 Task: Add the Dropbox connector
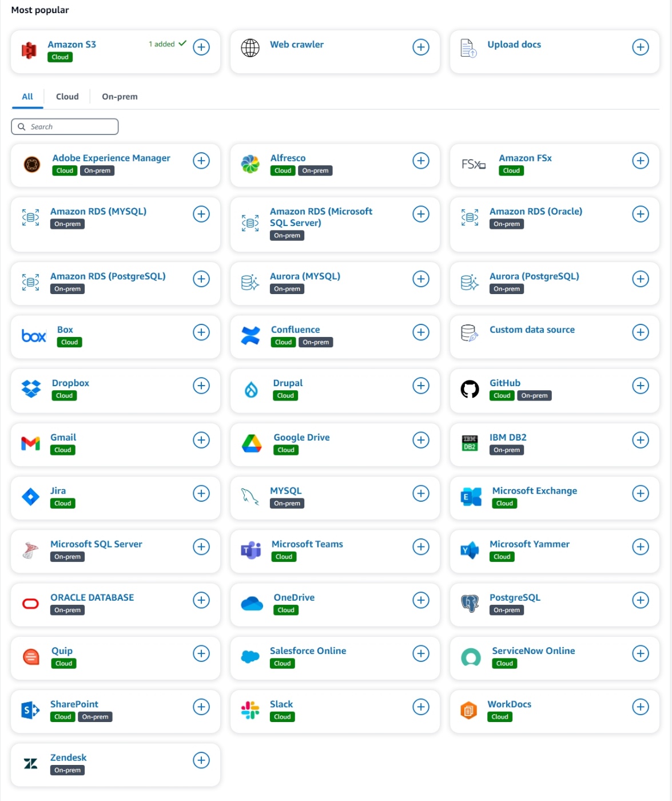pos(201,386)
